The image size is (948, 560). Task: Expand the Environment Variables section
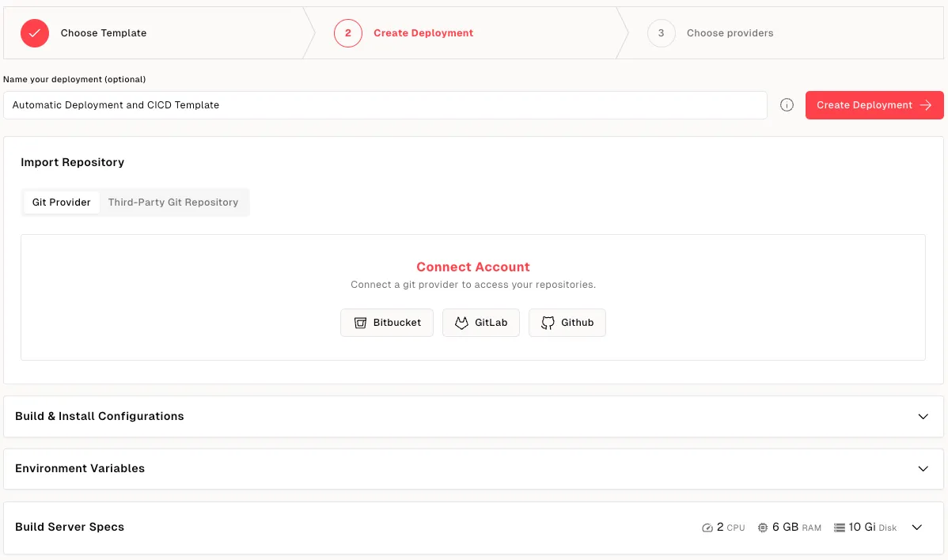[923, 469]
